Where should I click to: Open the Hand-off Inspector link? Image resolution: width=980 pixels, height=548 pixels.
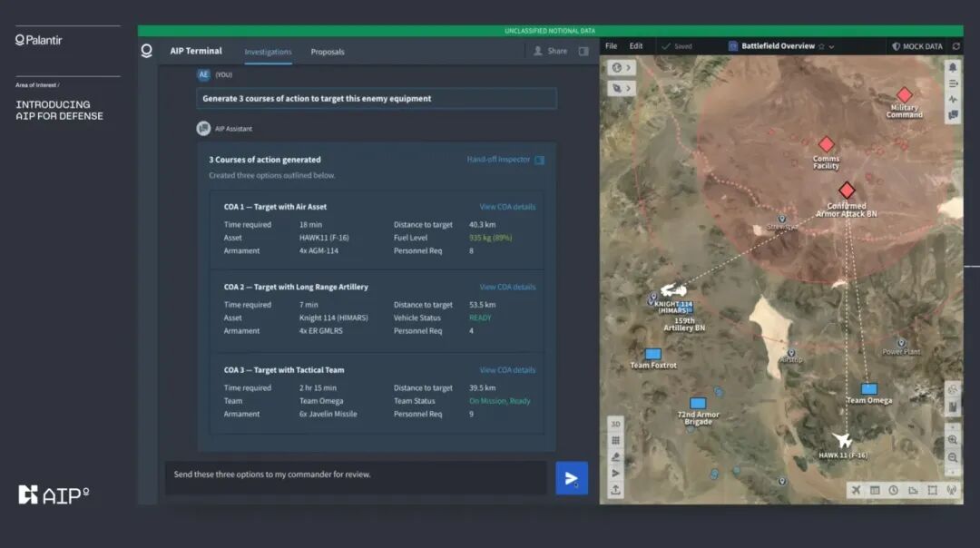(x=505, y=160)
